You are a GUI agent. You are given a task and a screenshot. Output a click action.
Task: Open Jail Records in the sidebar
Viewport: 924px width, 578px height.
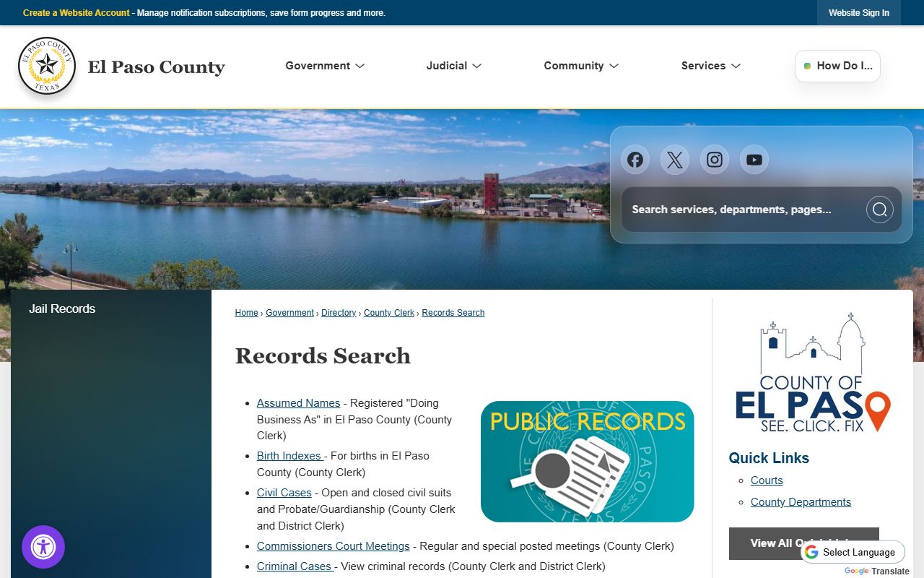pyautogui.click(x=62, y=309)
